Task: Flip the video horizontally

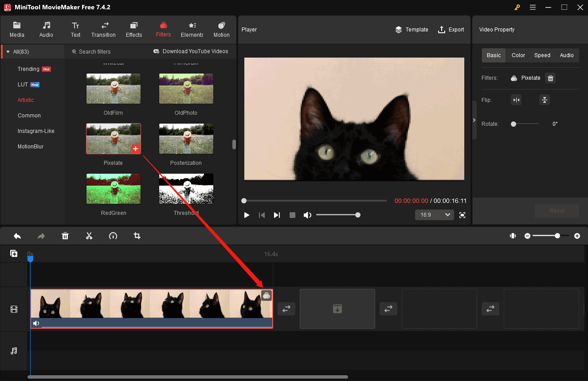Action: click(516, 100)
